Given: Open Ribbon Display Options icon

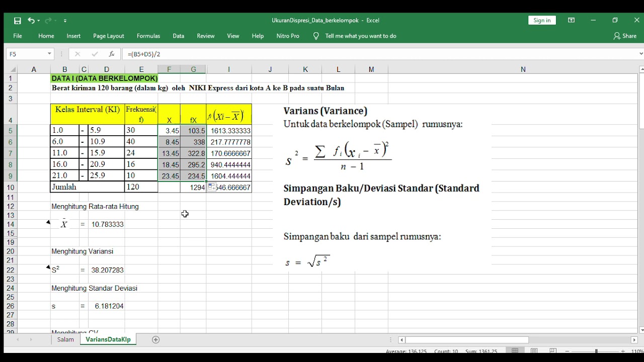Looking at the screenshot, I should point(572,20).
